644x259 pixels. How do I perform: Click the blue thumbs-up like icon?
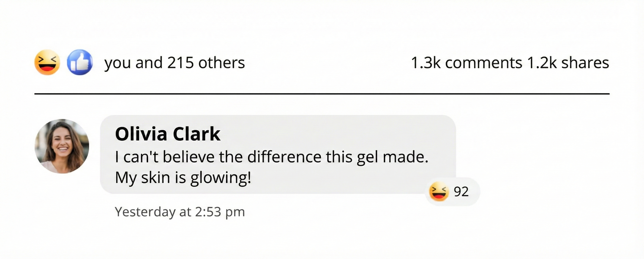point(80,62)
